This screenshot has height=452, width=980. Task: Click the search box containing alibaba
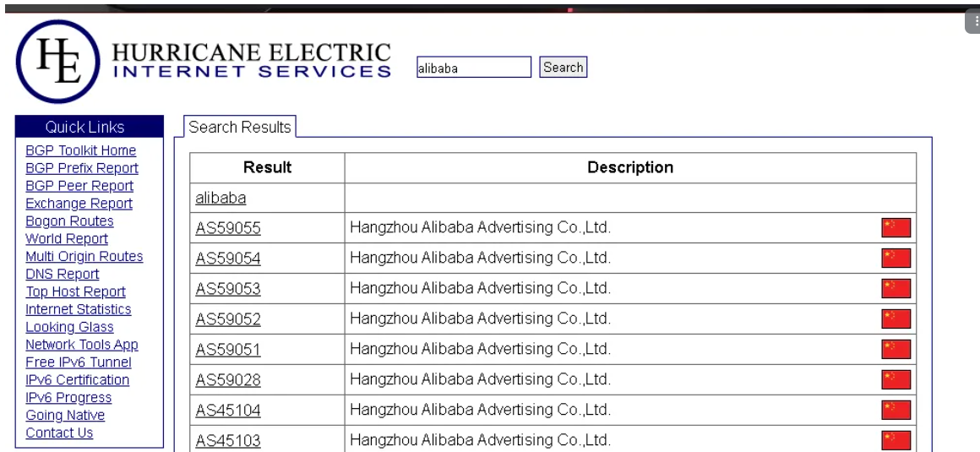474,67
